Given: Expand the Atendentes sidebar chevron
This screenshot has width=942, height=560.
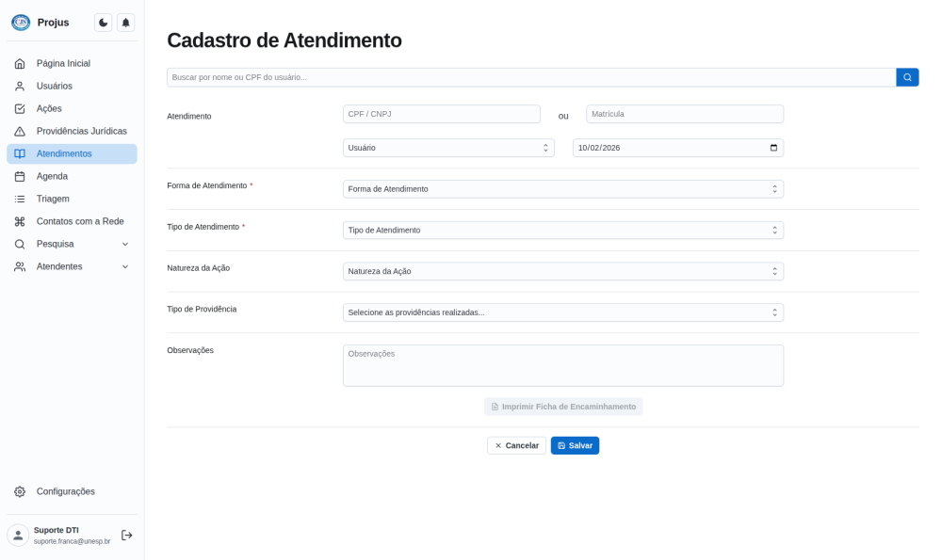Looking at the screenshot, I should pos(124,266).
